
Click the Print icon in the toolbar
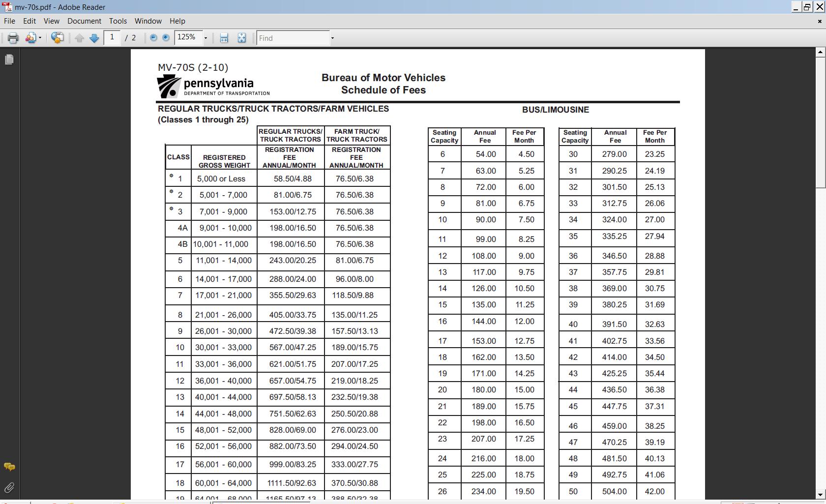(x=13, y=38)
